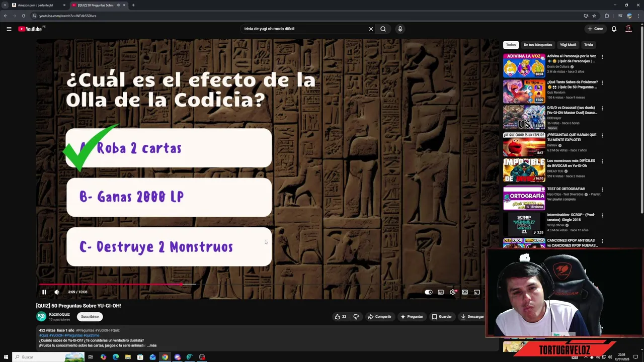Screen dimensions: 644x362
Task: Open options for Test de Ortografía playlist
Action: click(x=602, y=190)
